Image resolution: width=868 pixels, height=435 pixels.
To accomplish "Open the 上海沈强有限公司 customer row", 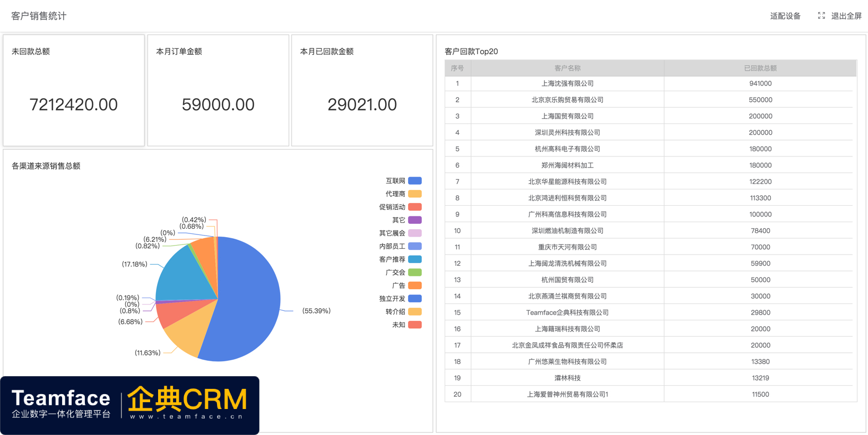I will point(567,84).
